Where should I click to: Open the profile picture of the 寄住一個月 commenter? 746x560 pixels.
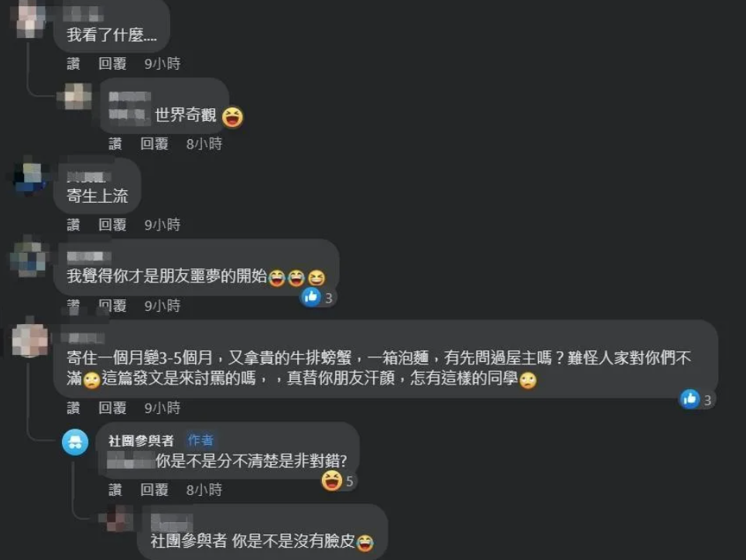(30, 340)
